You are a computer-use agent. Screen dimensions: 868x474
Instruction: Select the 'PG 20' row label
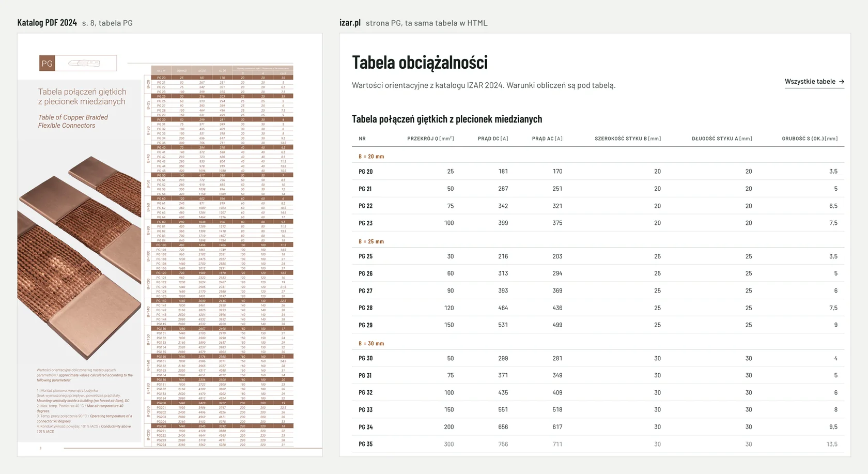click(x=366, y=172)
